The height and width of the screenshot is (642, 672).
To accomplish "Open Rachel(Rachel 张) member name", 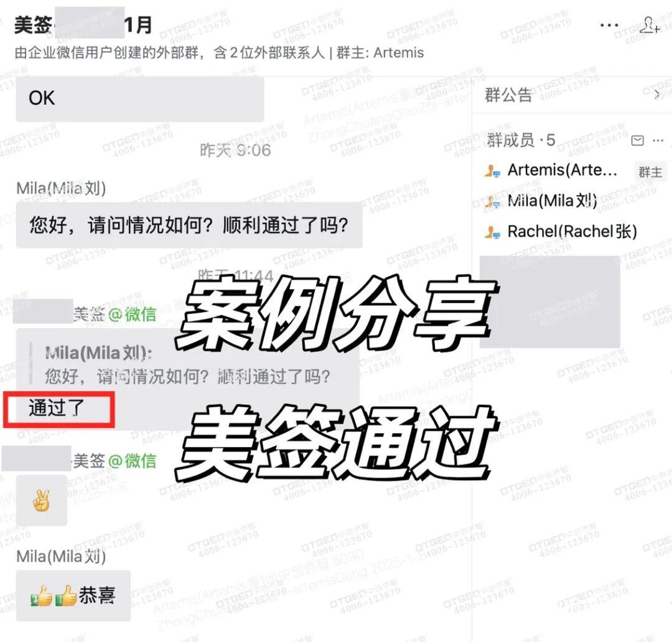I will (x=572, y=232).
